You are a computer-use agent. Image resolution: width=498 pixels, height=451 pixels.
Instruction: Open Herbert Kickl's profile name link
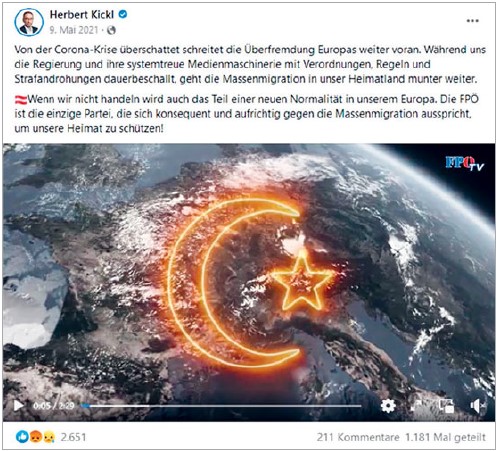[82, 14]
